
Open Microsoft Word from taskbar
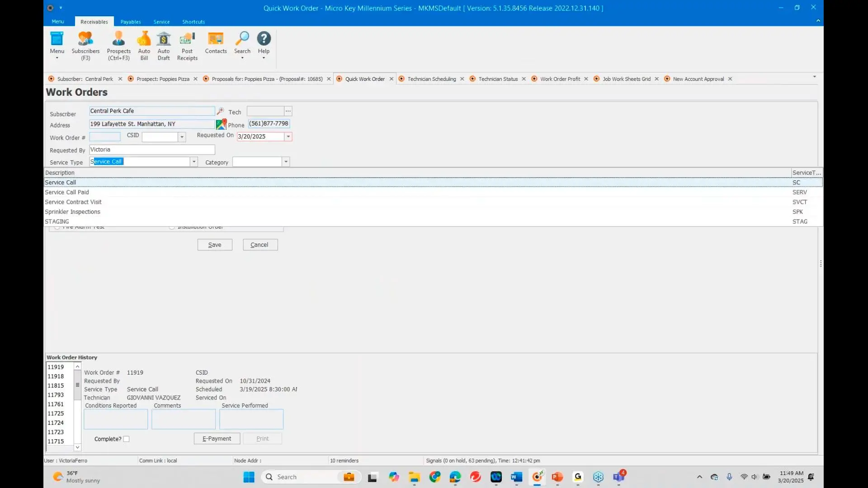[516, 477]
